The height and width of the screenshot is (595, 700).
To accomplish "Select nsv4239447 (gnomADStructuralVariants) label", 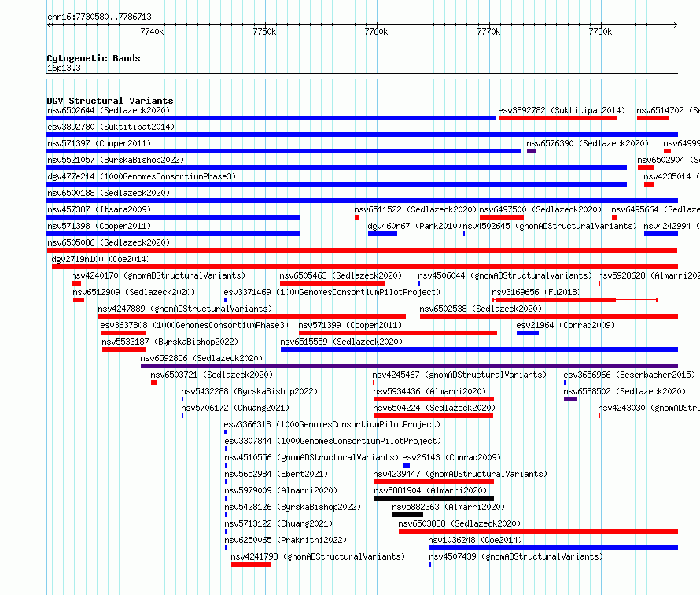I will (x=460, y=474).
